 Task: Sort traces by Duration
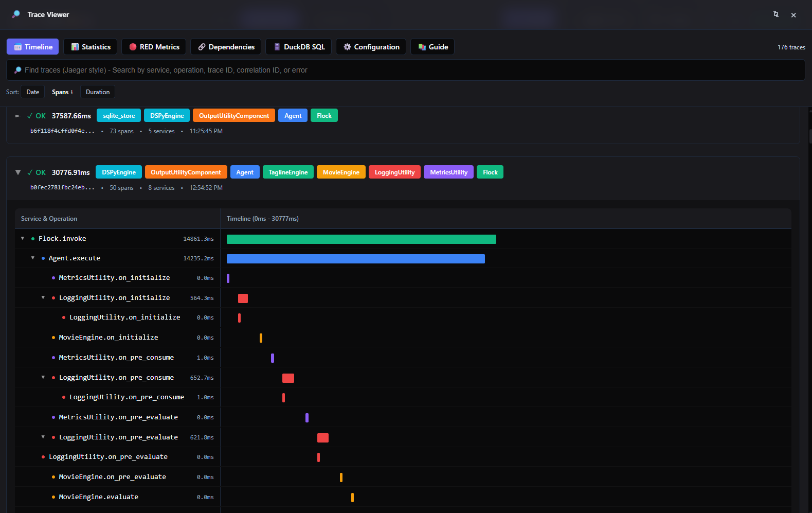(98, 92)
